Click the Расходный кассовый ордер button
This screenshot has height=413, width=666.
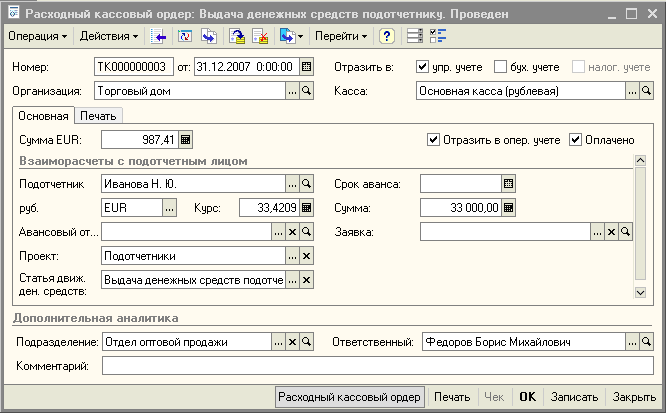tap(350, 397)
